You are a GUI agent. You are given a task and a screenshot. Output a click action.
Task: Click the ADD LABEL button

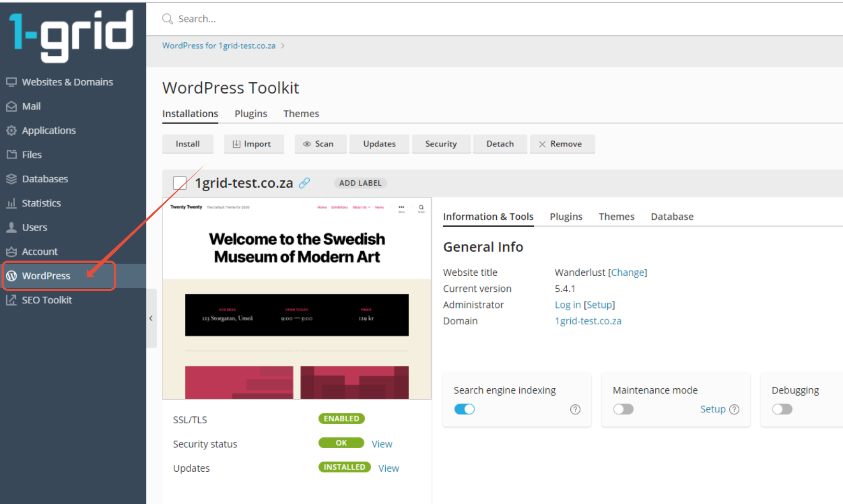360,183
